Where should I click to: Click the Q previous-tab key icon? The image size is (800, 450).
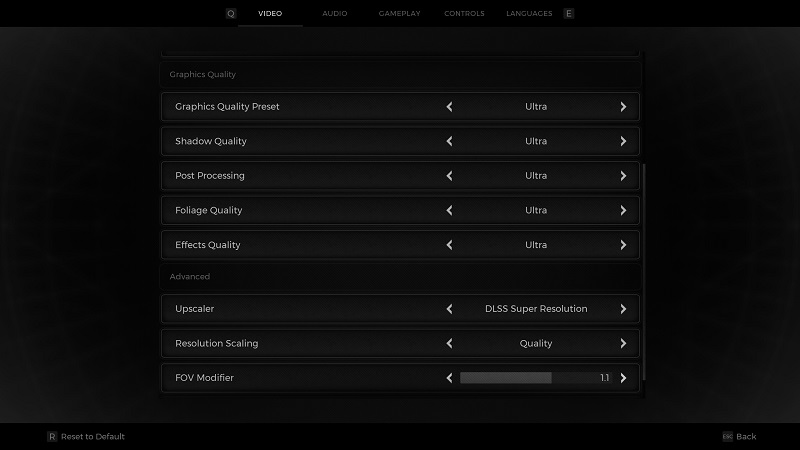pos(231,14)
